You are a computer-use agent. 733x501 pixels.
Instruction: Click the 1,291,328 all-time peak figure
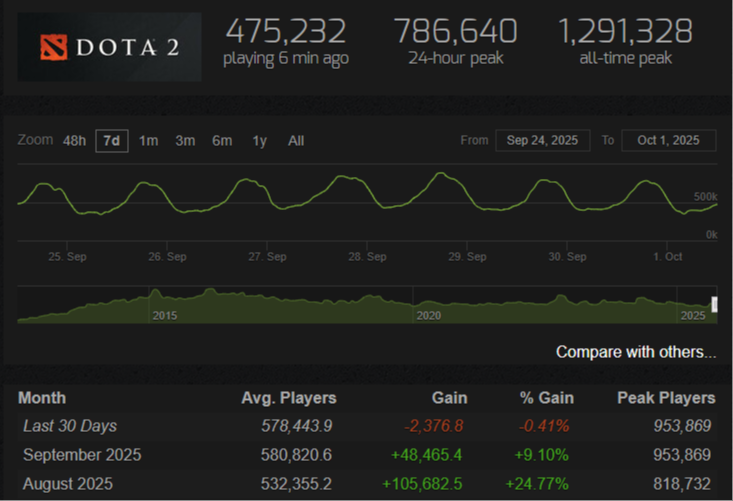tap(625, 31)
